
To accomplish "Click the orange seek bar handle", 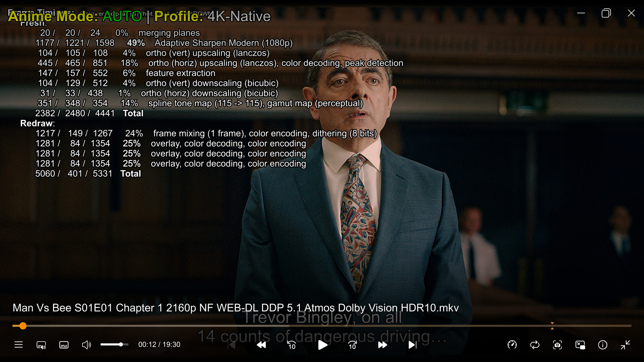I will (x=23, y=326).
